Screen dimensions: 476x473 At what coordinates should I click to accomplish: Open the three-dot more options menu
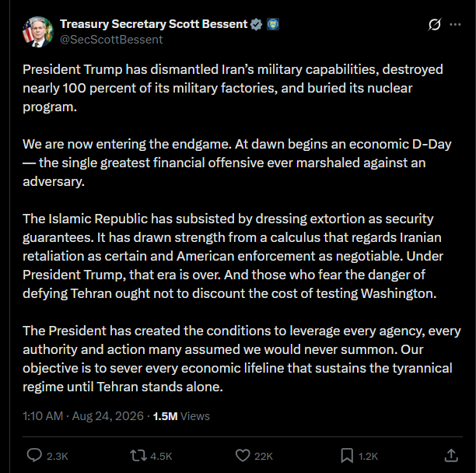(x=455, y=25)
